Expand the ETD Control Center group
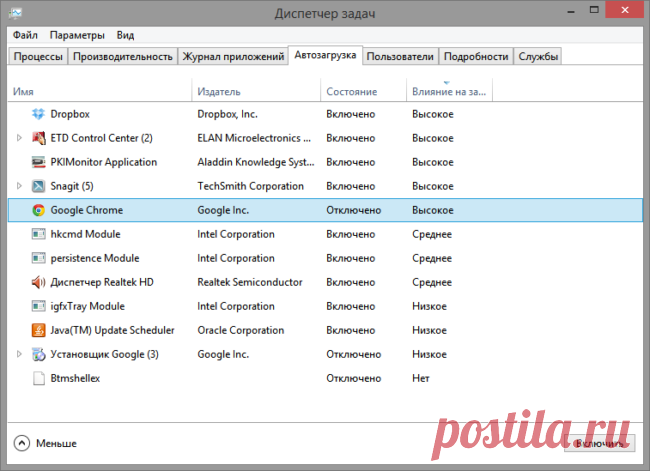The height and width of the screenshot is (471, 650). [19, 138]
